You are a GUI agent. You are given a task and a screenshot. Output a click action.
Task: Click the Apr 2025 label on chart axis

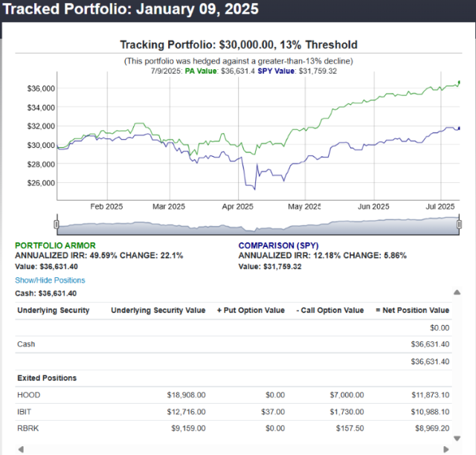239,207
